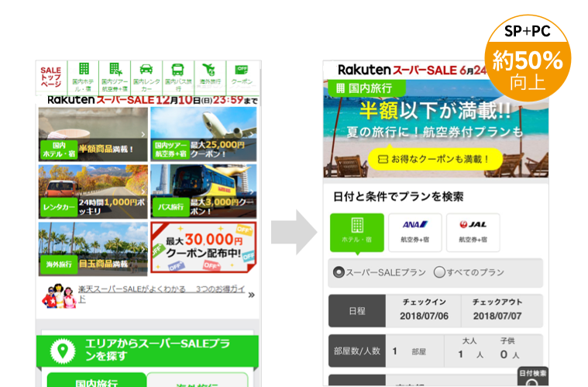Open the 海外旅行 目玉商品満載 banner
The width and height of the screenshot is (588, 387).
pyautogui.click(x=93, y=249)
